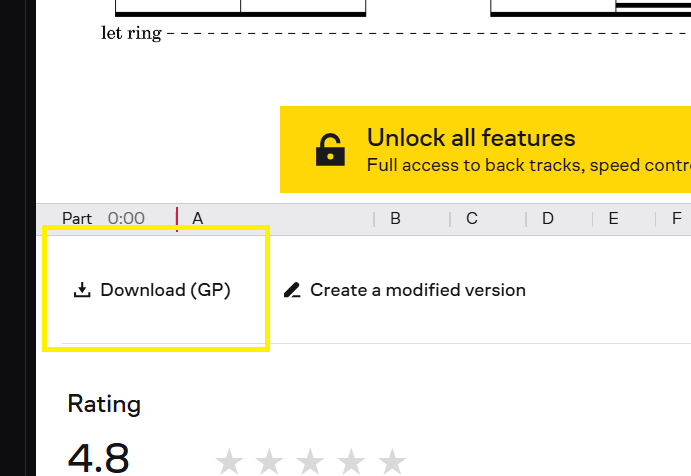This screenshot has height=476, width=691.
Task: Download the tab as a GP file
Action: point(153,291)
